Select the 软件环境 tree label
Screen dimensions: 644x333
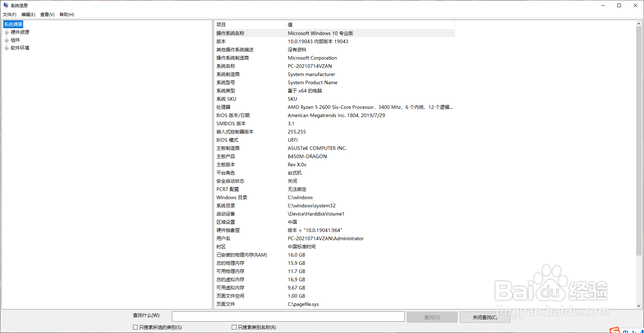pos(20,48)
